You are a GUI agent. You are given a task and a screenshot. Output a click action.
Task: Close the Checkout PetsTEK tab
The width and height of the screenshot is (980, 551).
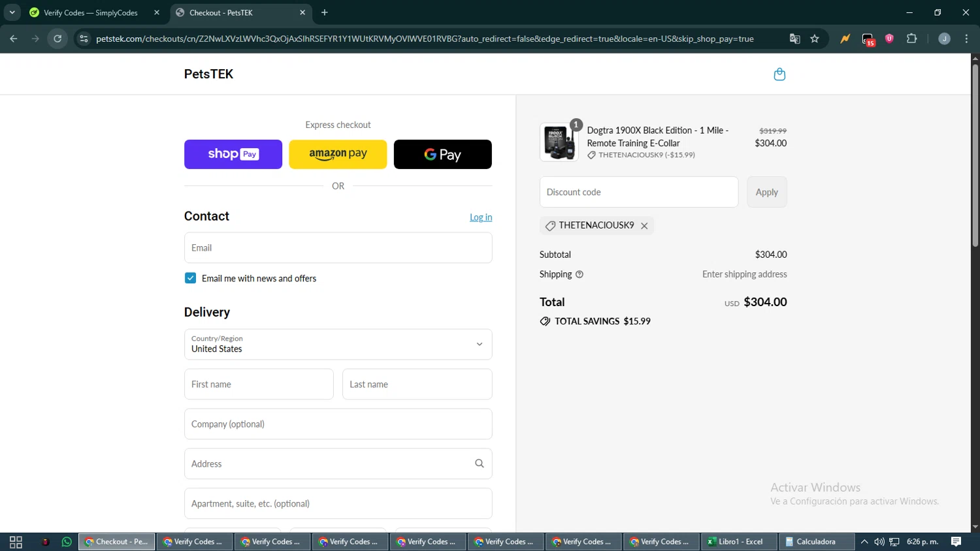pyautogui.click(x=302, y=12)
